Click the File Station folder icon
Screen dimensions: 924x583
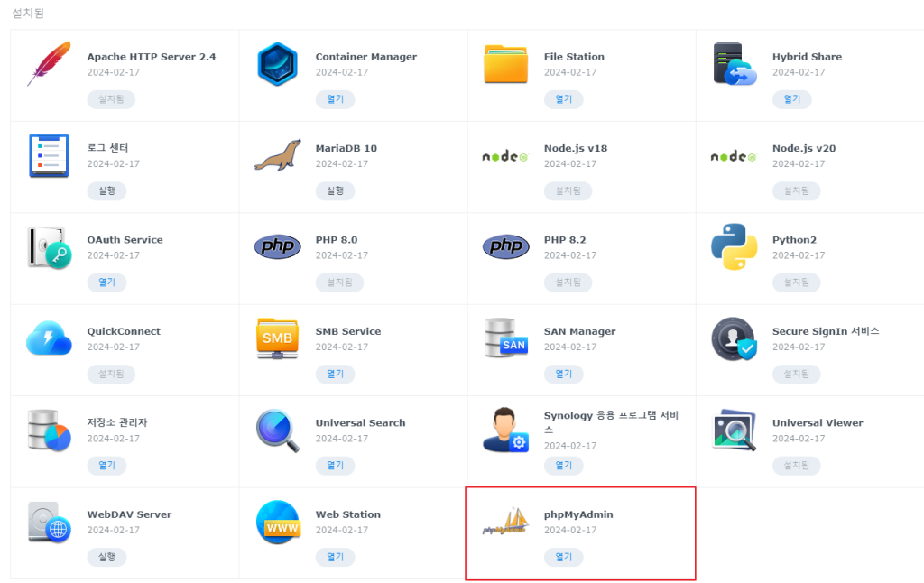point(505,64)
